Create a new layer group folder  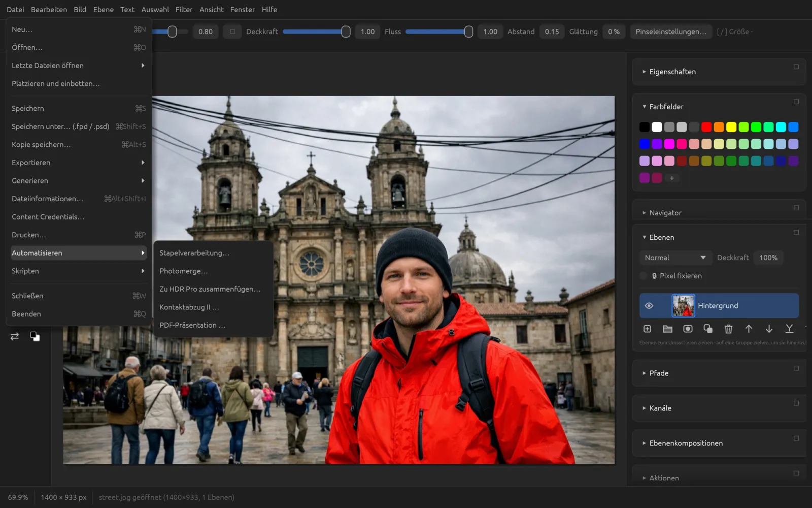tap(667, 329)
